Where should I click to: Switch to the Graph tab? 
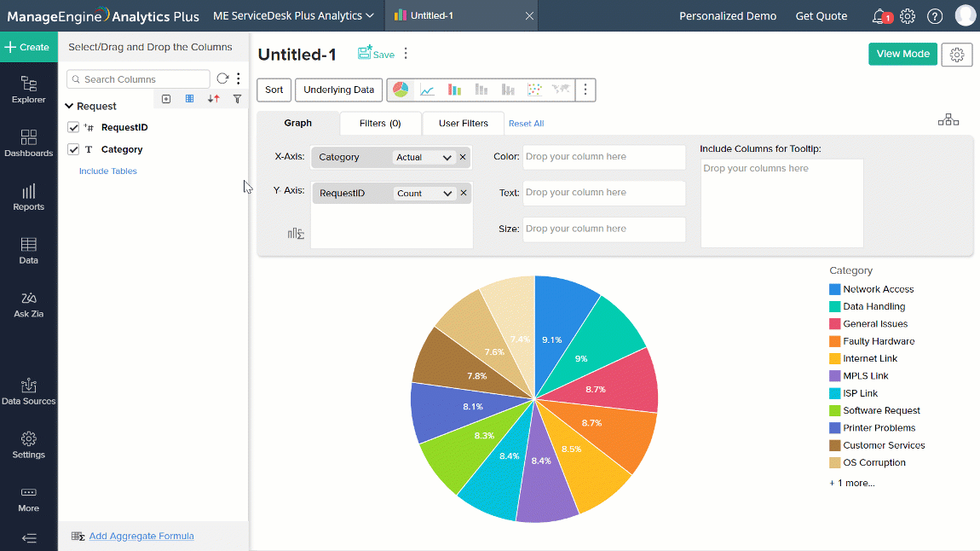point(298,123)
